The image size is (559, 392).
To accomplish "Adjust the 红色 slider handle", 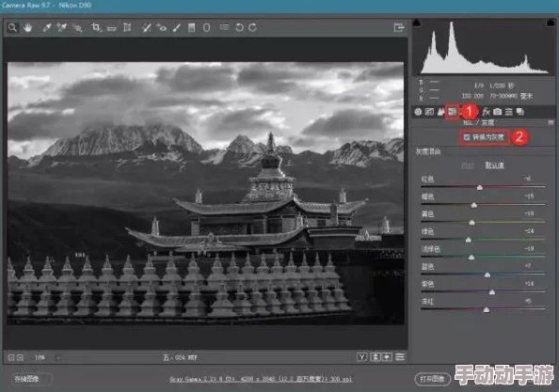I will (x=480, y=187).
